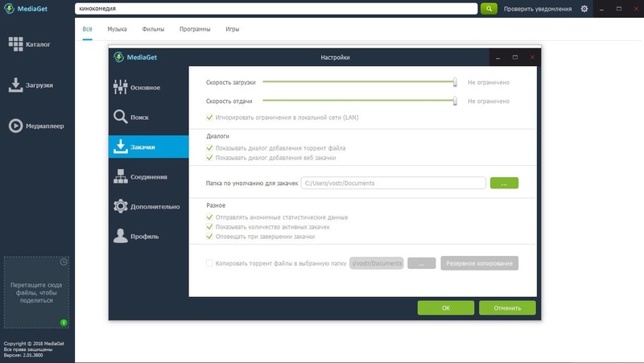The width and height of the screenshot is (644, 363).
Task: Click the default download folder path field
Action: (x=393, y=183)
